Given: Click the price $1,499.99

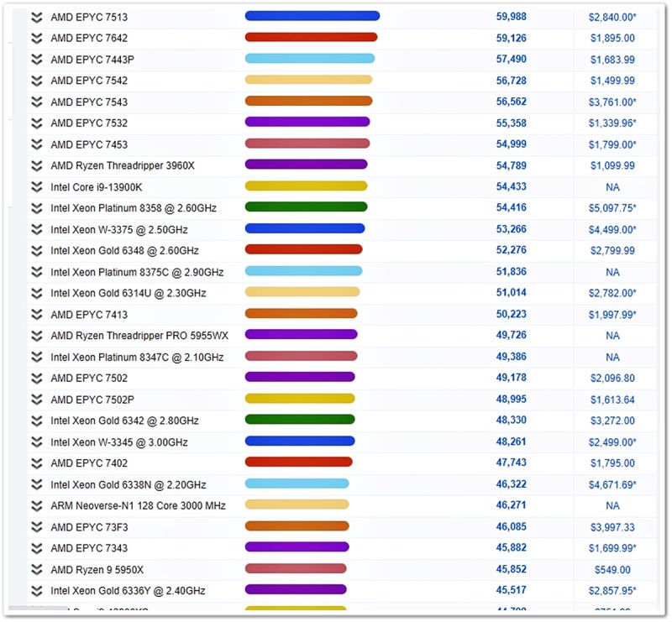Looking at the screenshot, I should [612, 81].
